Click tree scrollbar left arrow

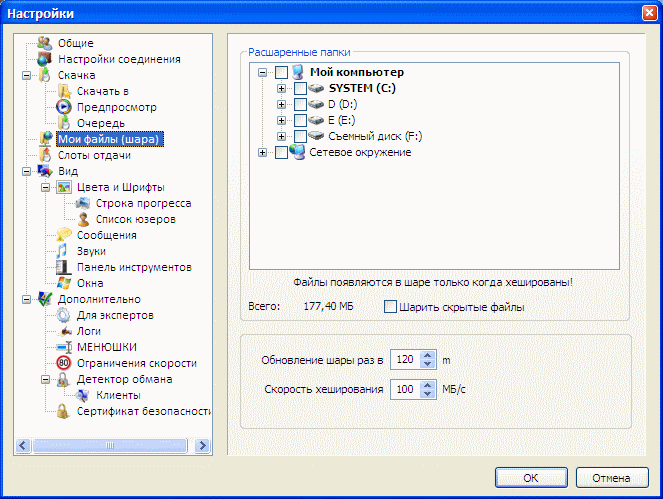pos(23,445)
